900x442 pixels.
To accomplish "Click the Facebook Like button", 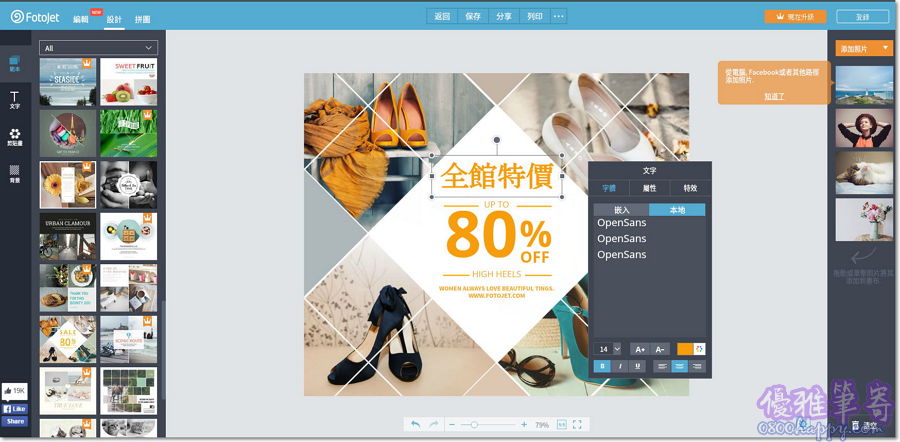I will [14, 409].
